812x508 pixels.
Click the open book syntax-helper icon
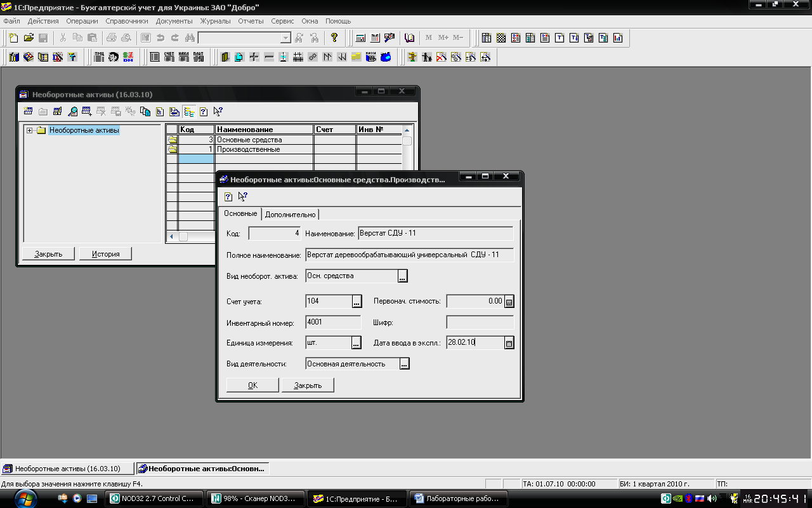click(410, 38)
